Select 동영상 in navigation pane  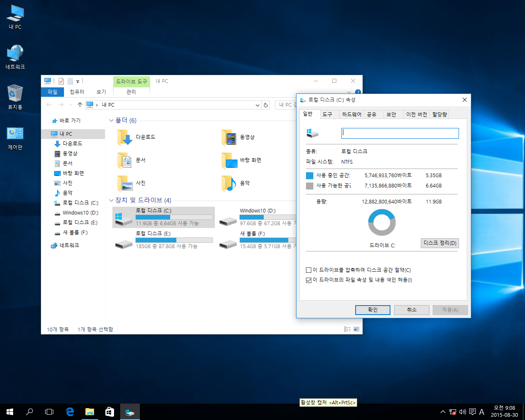70,153
